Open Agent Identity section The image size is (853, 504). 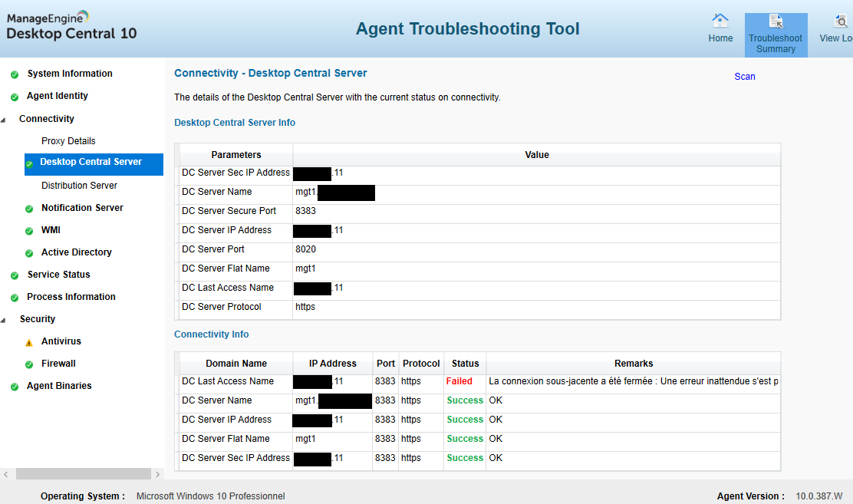coord(57,96)
